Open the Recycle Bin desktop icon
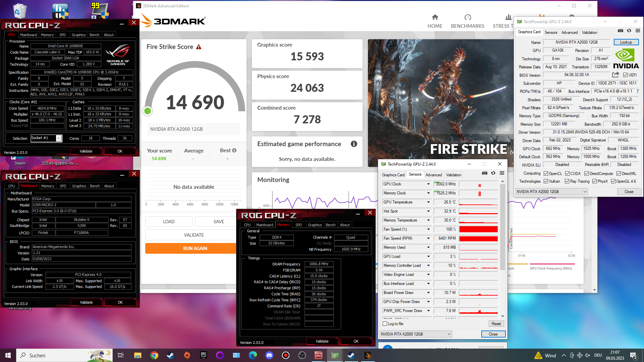The height and width of the screenshot is (362, 644). [19, 11]
